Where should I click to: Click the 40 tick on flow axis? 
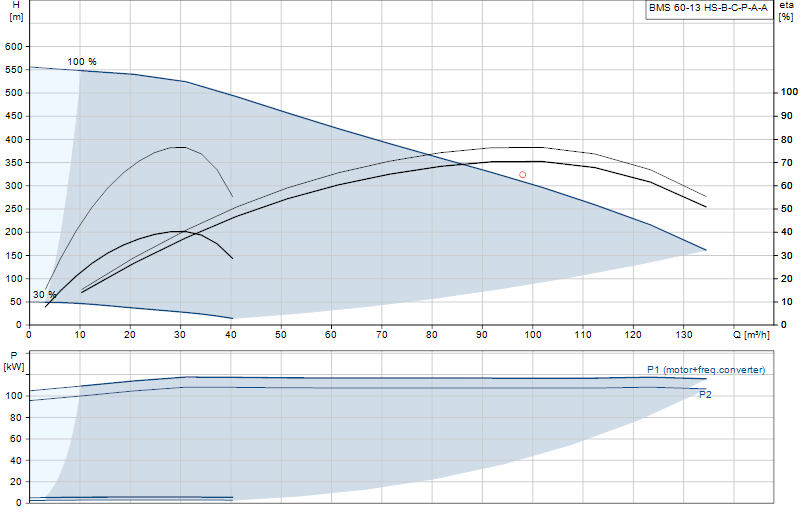(x=231, y=335)
